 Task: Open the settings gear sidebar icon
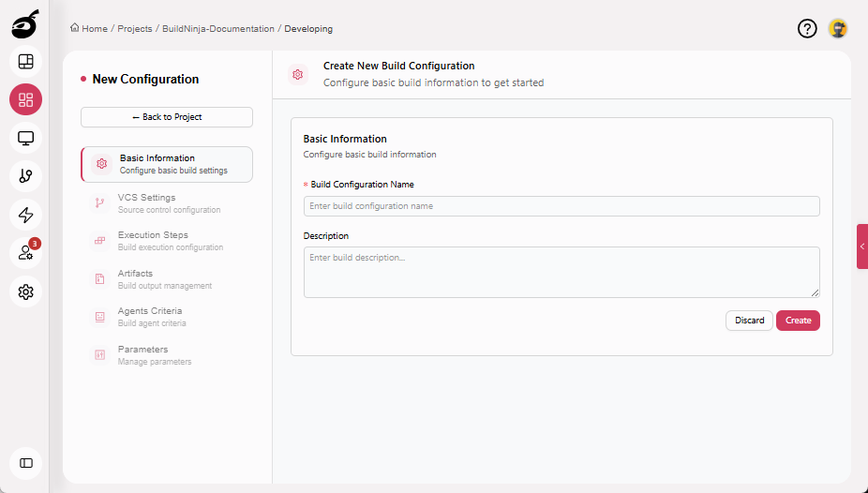[x=25, y=291]
